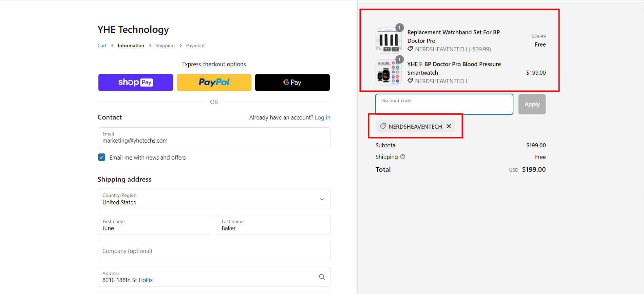Click the shipping help question-mark icon
Image resolution: width=644 pixels, height=294 pixels.
(403, 157)
